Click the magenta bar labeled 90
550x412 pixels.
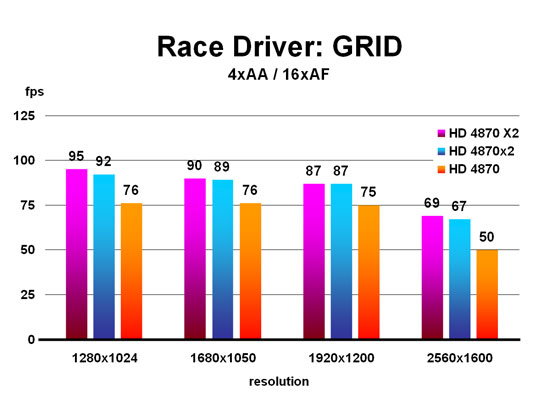tap(195, 258)
